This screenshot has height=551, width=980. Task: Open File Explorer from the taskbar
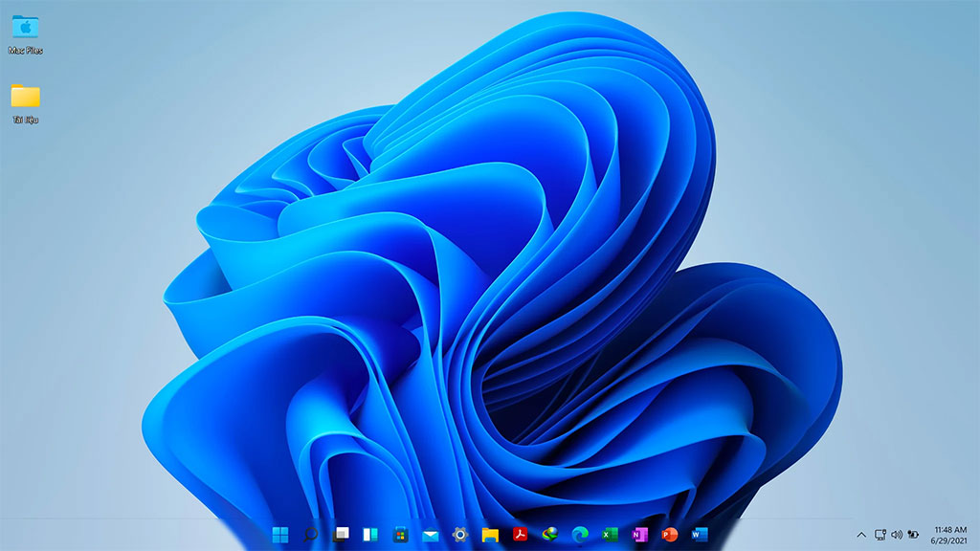488,534
